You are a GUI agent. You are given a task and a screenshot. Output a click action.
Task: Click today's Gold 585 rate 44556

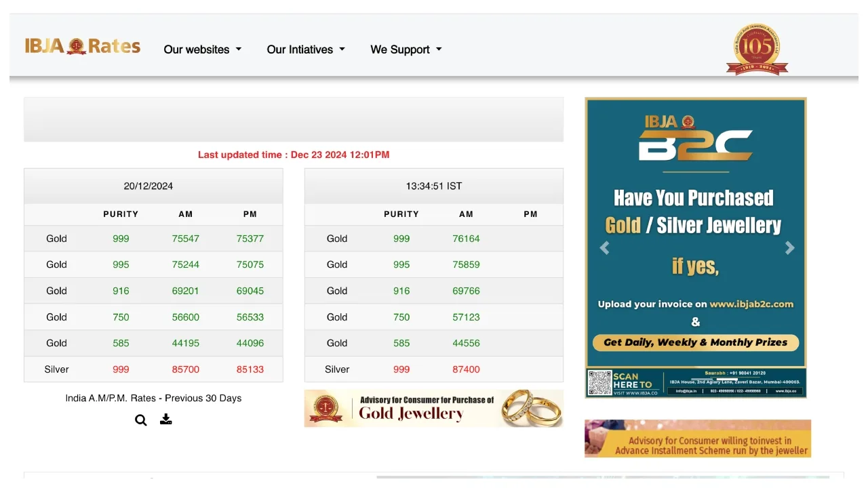[x=467, y=343]
